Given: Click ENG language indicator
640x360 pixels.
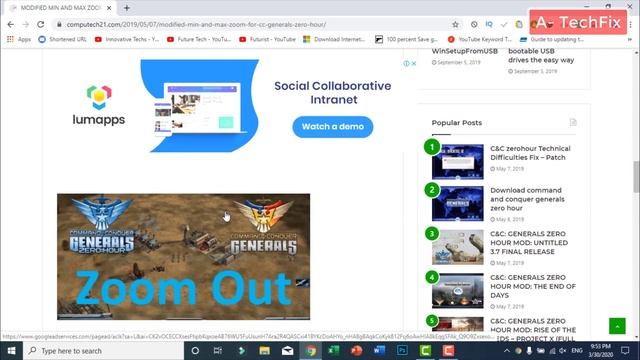Looking at the screenshot, I should pyautogui.click(x=576, y=351).
